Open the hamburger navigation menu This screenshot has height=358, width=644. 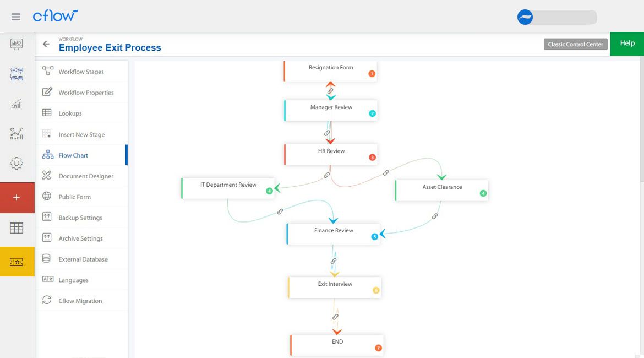pos(16,16)
